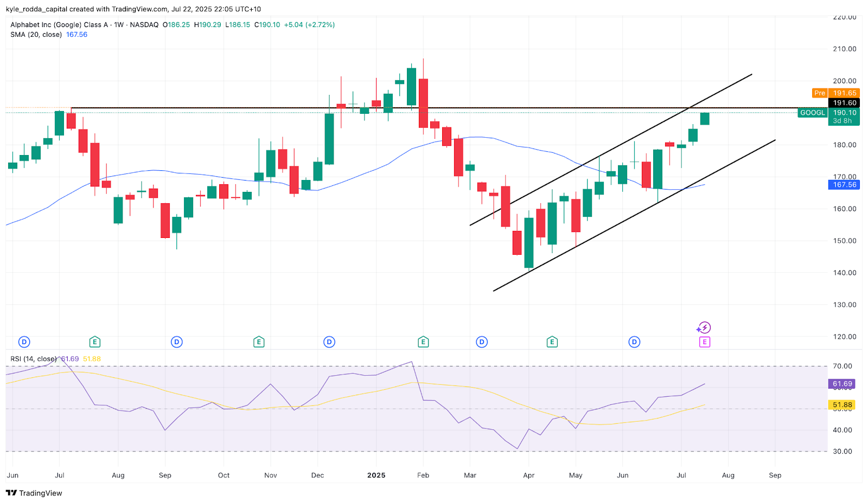Click the purple 61.69 RSI axis label
The image size is (868, 503).
[x=843, y=384]
